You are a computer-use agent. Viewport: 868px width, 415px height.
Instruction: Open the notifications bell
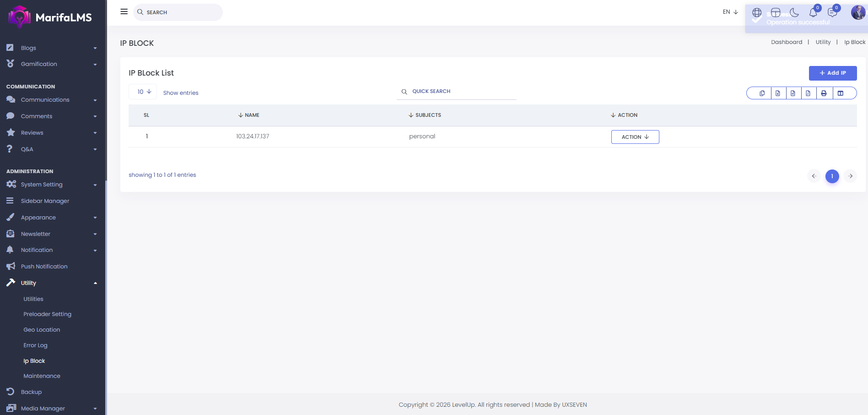click(x=813, y=12)
